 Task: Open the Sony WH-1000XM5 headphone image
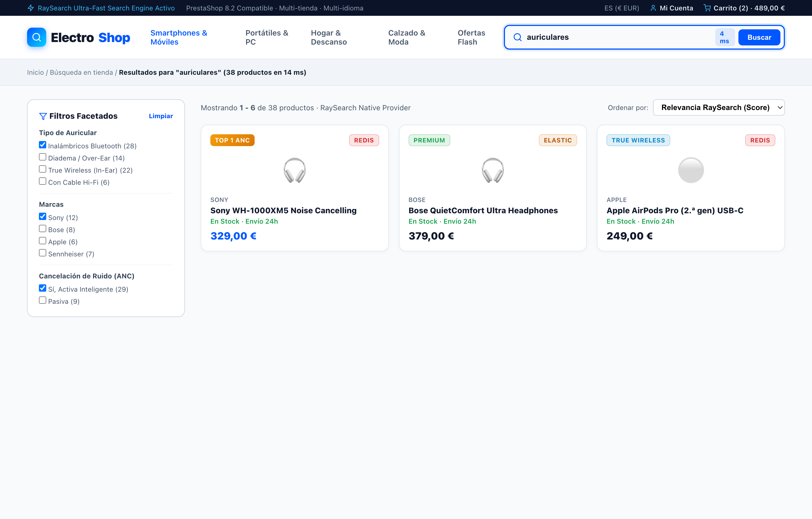(x=295, y=170)
